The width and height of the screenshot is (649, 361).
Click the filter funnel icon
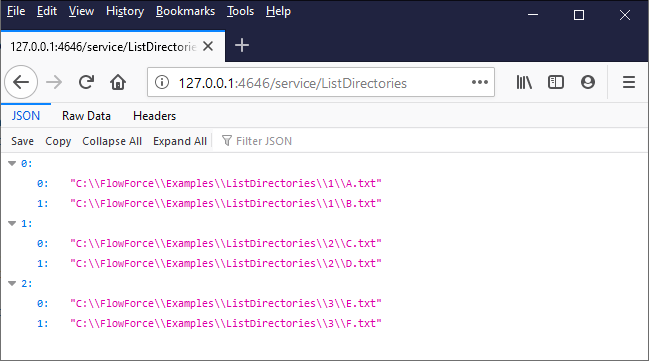(x=226, y=141)
